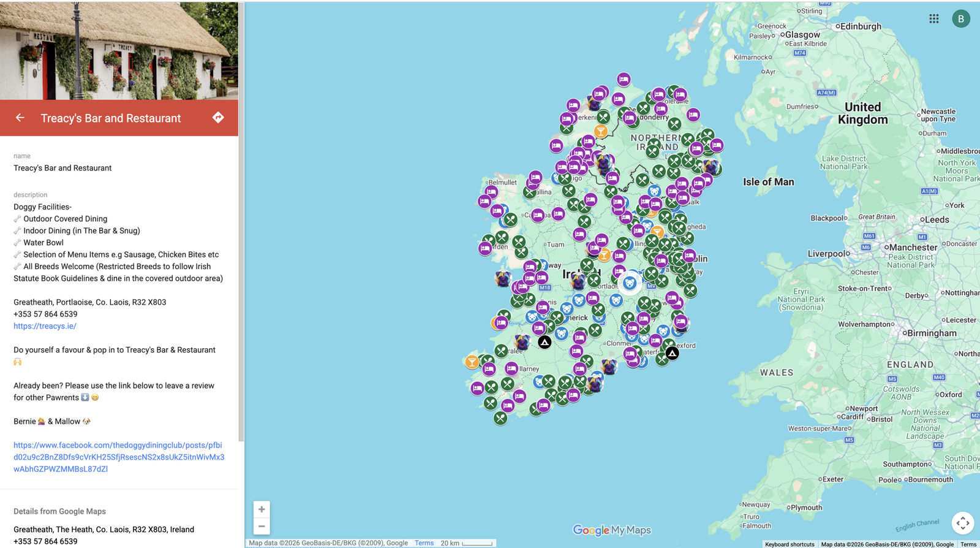Open the dog photo marker near Belfast
The width and height of the screenshot is (980, 548).
[711, 166]
